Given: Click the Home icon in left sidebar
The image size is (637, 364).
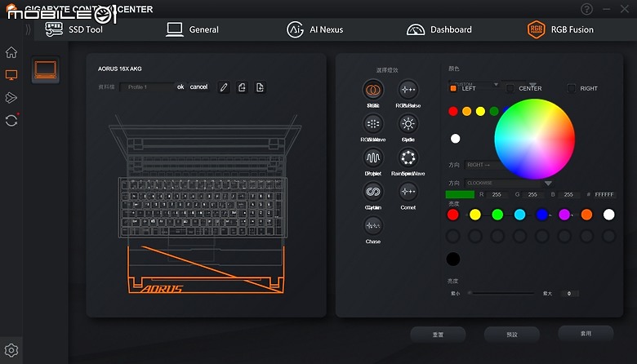Looking at the screenshot, I should pyautogui.click(x=11, y=52).
